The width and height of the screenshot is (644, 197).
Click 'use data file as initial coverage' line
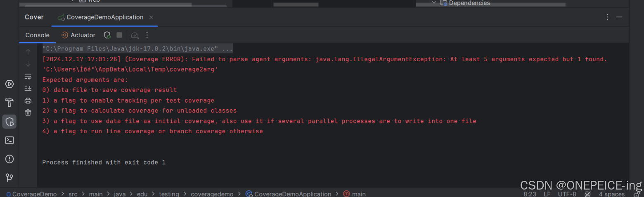click(259, 121)
